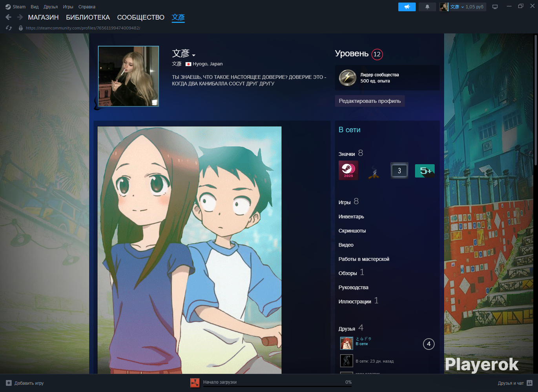Switch to МАГАЗИН tab
The width and height of the screenshot is (538, 392).
pos(43,17)
